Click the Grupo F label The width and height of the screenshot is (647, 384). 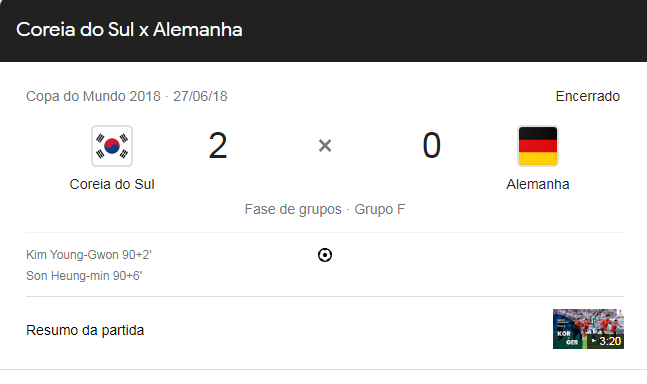tap(380, 210)
